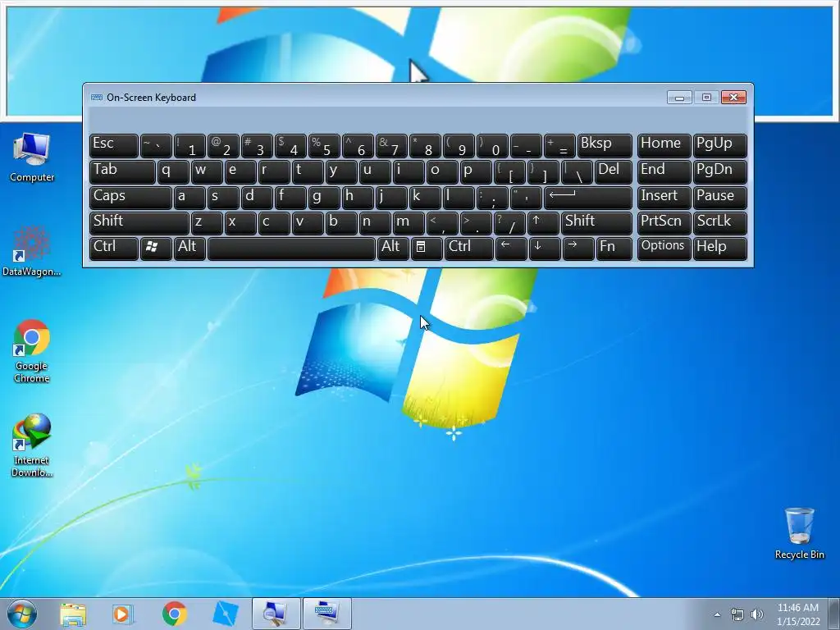Click the m key
The width and height of the screenshot is (840, 630).
coord(409,223)
